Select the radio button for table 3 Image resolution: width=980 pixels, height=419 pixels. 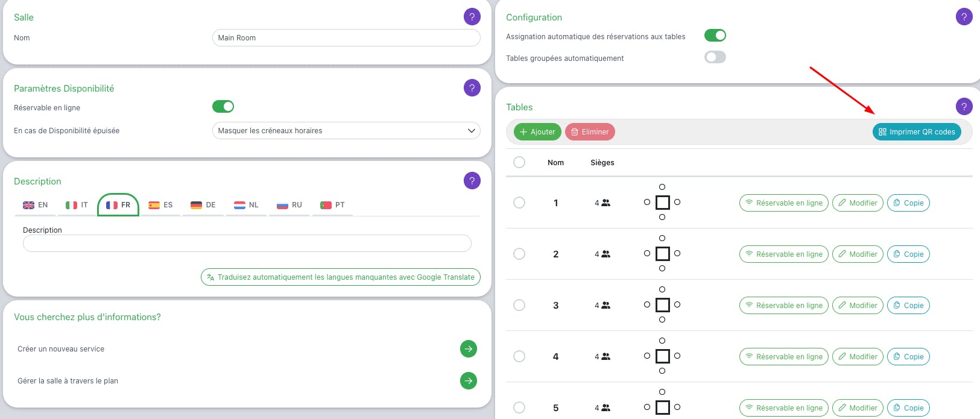click(x=519, y=305)
